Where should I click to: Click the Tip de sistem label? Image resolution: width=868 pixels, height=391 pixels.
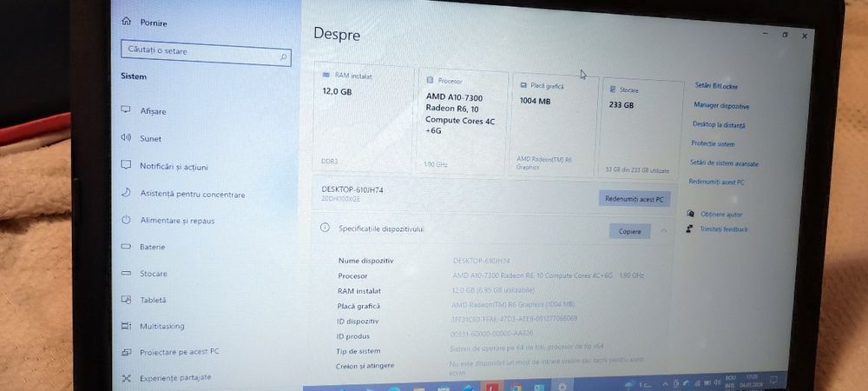(358, 351)
